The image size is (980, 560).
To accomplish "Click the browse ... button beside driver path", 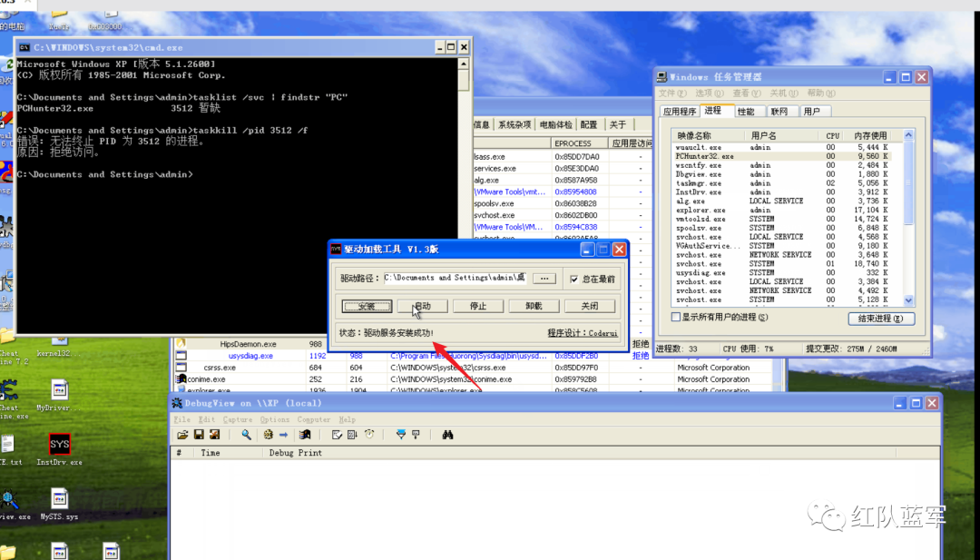I will point(544,278).
